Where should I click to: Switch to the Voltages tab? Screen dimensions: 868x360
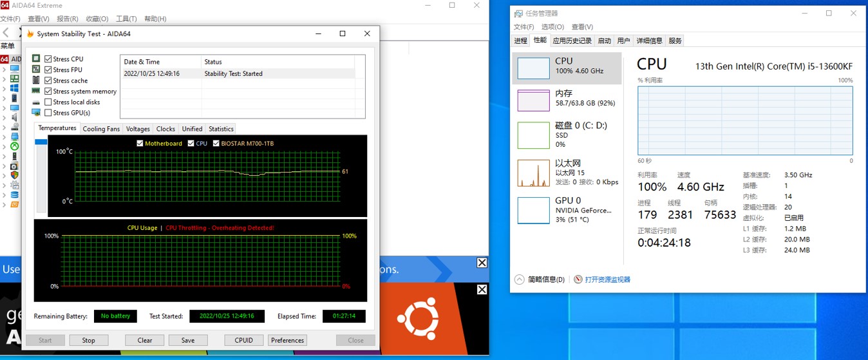coord(138,129)
